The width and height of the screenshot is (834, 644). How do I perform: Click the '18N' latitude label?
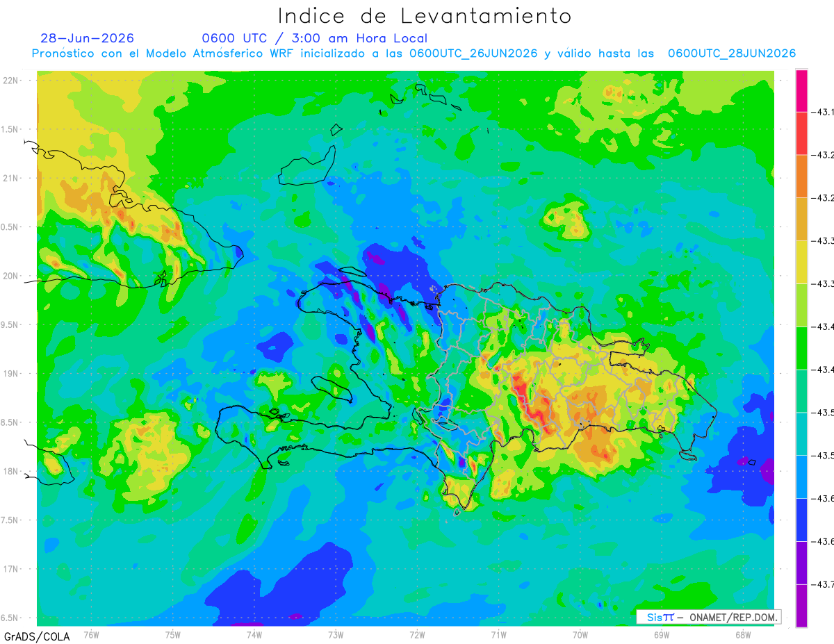pyautogui.click(x=12, y=471)
